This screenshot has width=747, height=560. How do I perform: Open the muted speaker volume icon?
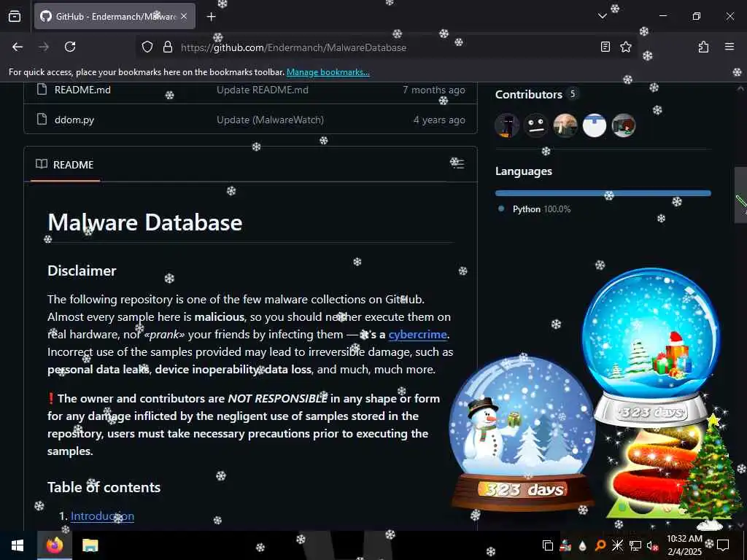click(x=652, y=545)
